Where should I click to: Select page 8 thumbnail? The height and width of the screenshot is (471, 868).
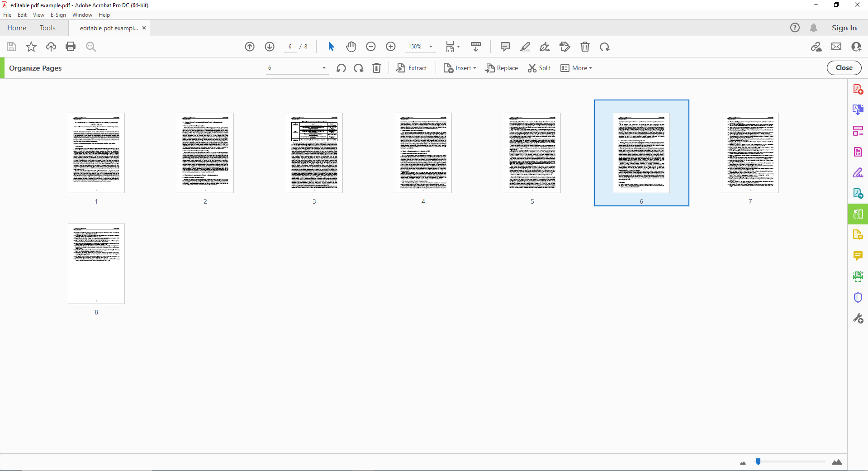[96, 264]
